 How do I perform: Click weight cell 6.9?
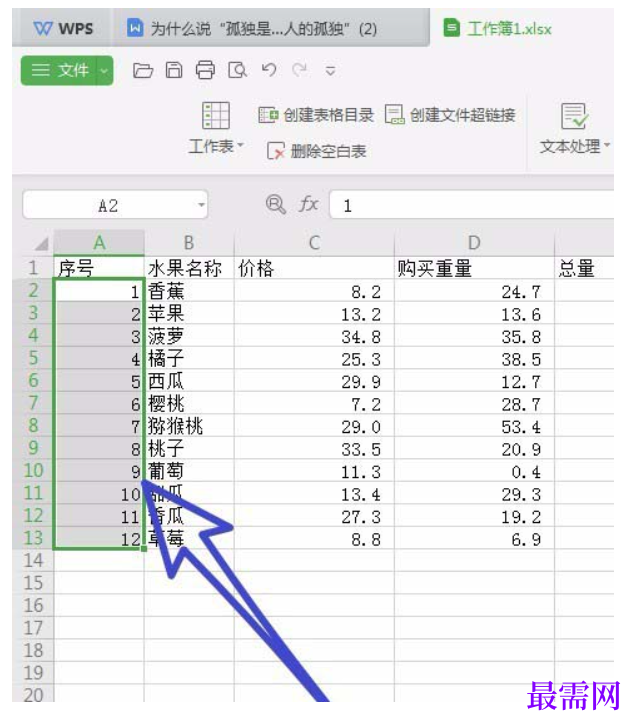[x=474, y=539]
